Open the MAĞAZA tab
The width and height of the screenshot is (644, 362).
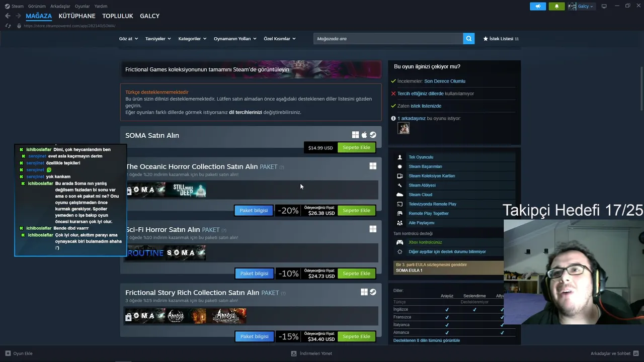[x=39, y=16]
